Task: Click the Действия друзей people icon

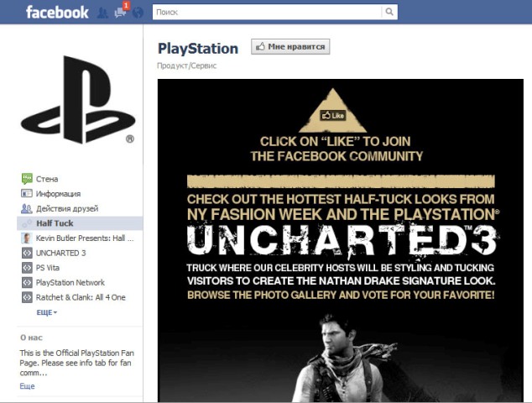Action: point(27,208)
